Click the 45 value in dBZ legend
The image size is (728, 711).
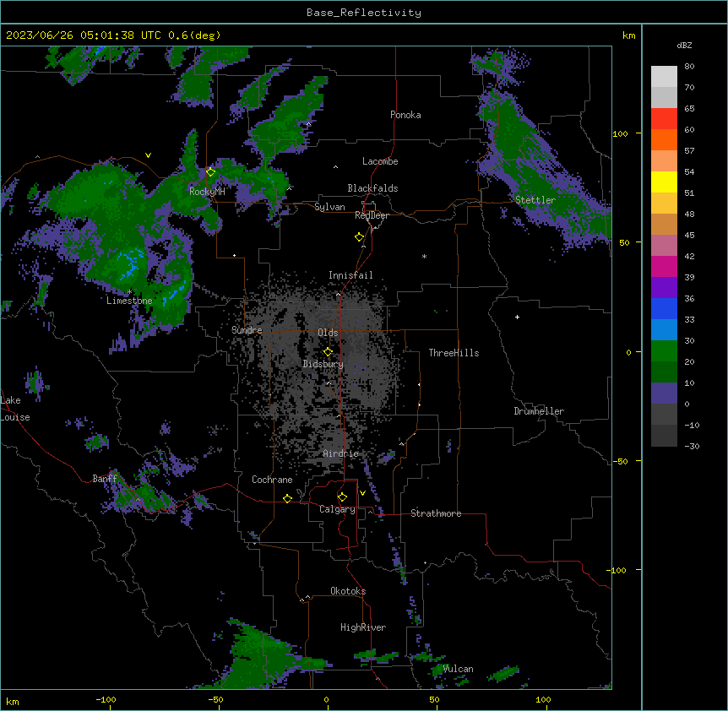click(689, 236)
